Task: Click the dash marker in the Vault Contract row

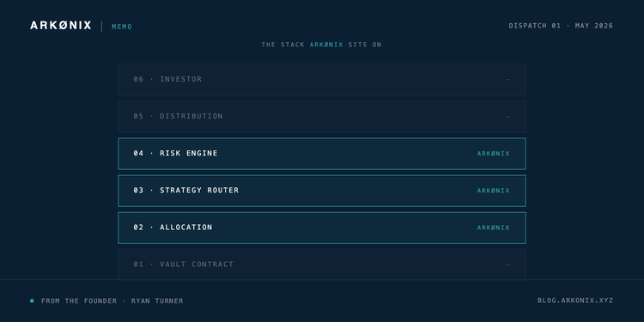Action: pos(507,265)
